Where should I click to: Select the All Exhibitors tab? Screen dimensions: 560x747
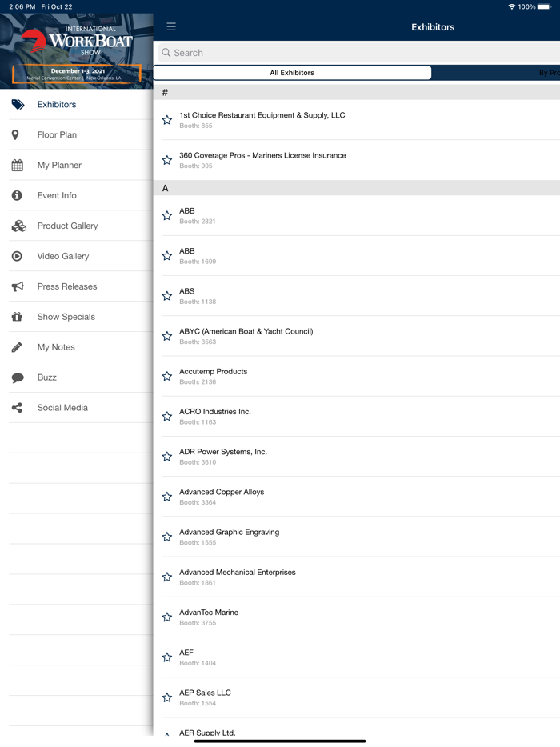click(x=292, y=73)
